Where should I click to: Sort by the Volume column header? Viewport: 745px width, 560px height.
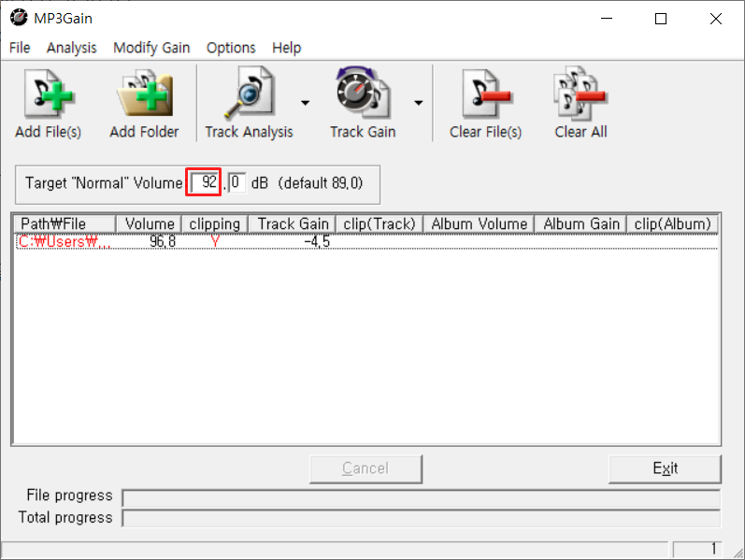[150, 223]
